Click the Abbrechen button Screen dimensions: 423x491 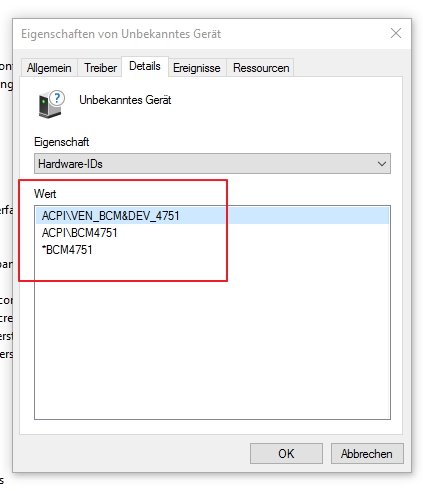click(367, 453)
